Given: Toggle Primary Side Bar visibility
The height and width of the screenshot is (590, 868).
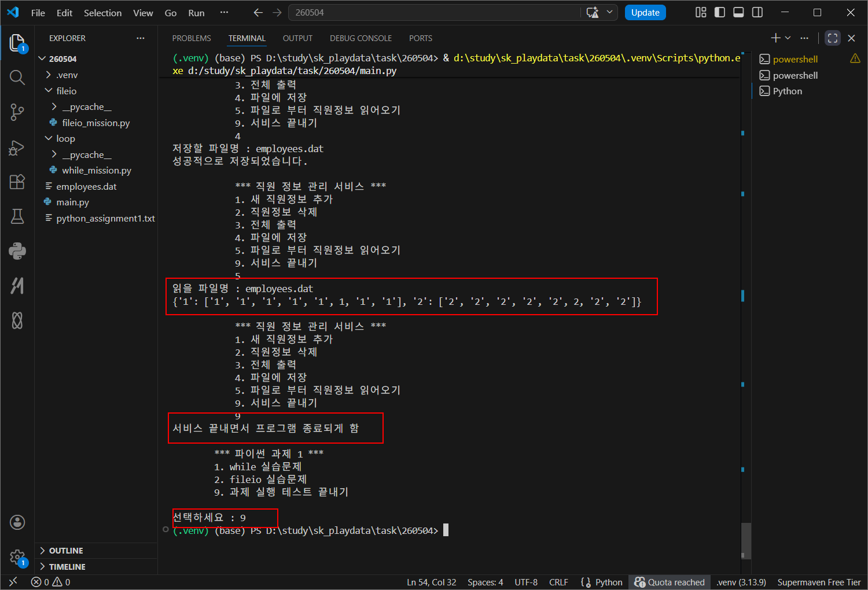Looking at the screenshot, I should coord(720,13).
